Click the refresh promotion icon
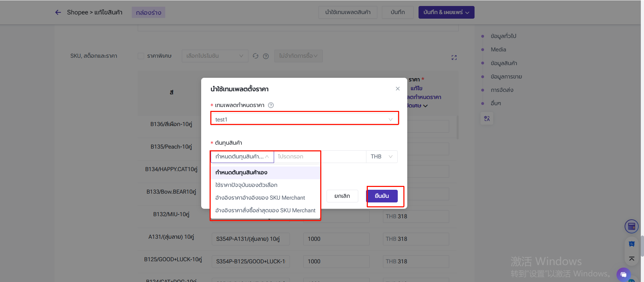 pos(255,56)
